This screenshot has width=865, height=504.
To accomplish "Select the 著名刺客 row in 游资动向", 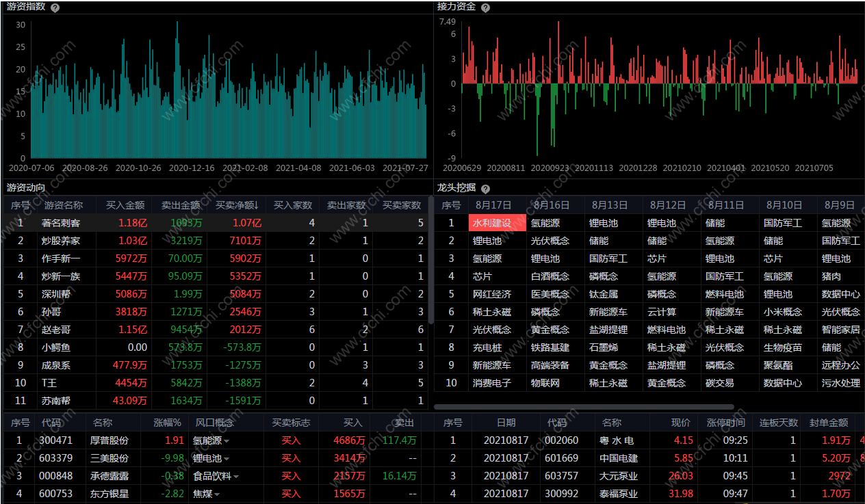I will [61, 223].
